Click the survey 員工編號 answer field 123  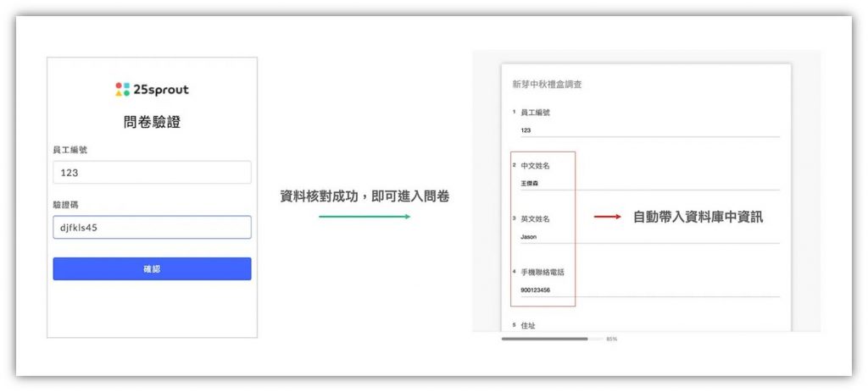[650, 130]
